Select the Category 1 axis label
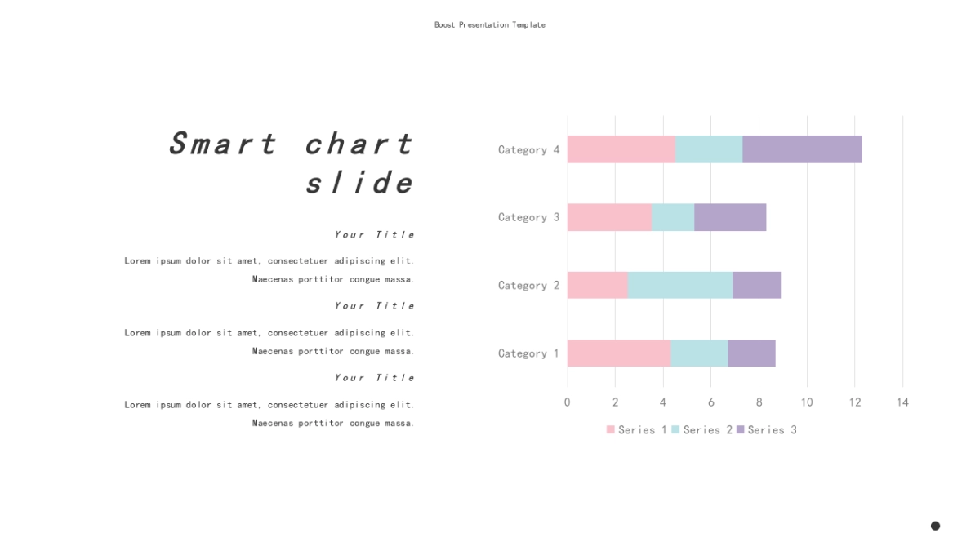The height and width of the screenshot is (551, 980). pyautogui.click(x=529, y=353)
